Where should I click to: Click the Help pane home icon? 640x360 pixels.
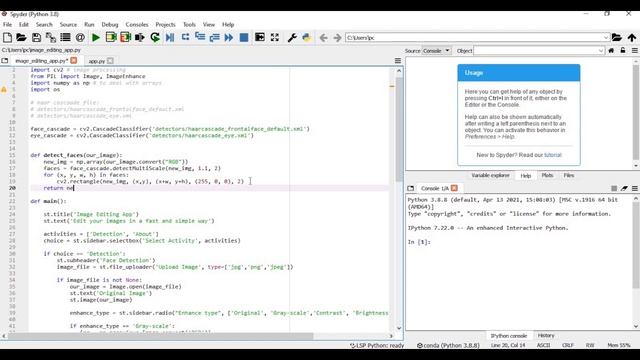(x=611, y=51)
